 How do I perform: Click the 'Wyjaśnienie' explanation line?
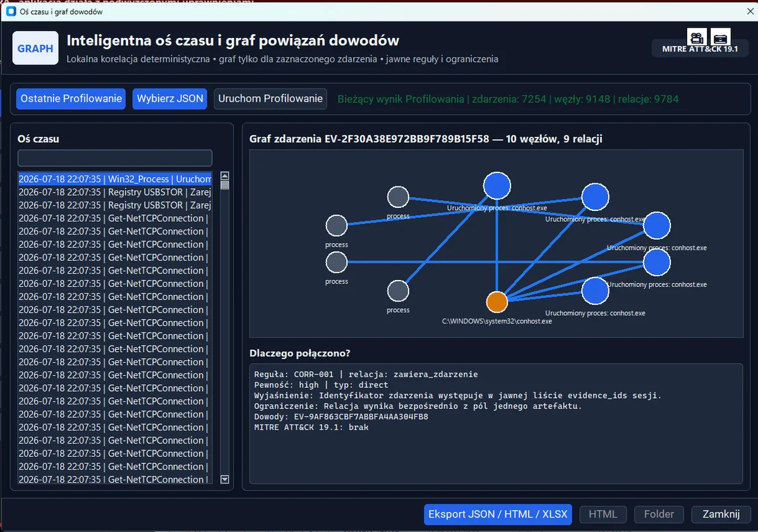(x=458, y=396)
